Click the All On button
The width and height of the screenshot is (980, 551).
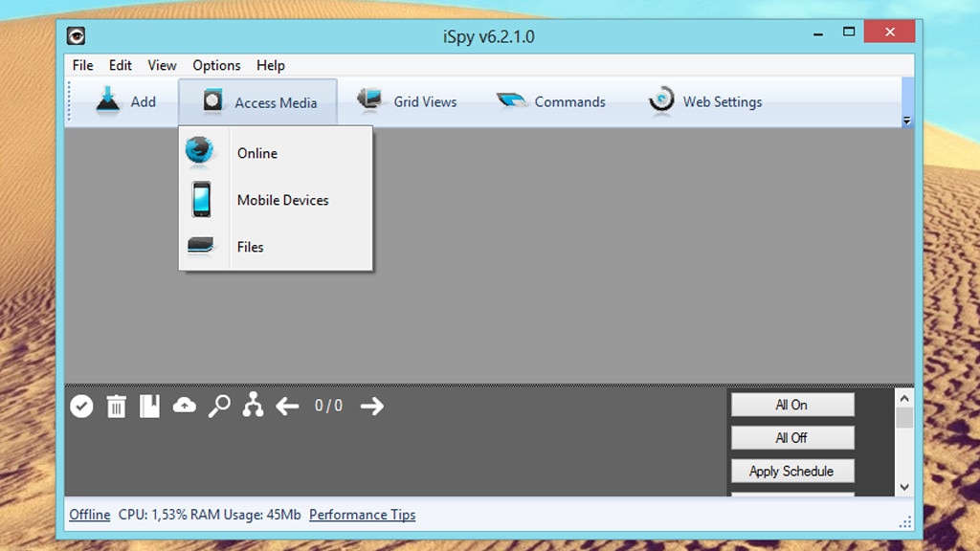point(791,404)
